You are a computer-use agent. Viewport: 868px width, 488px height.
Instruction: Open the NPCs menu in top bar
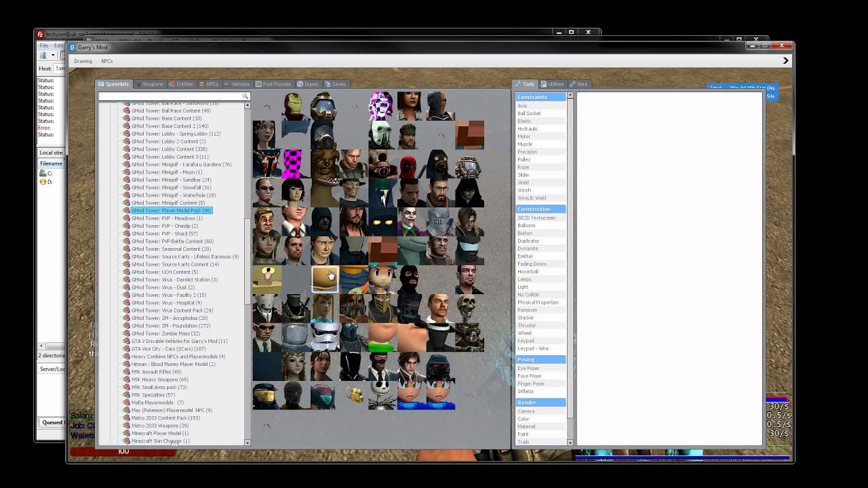click(x=106, y=61)
